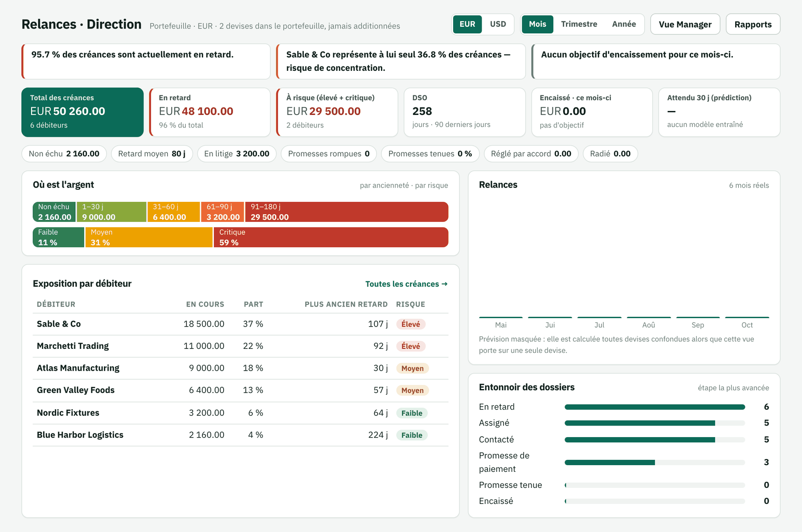This screenshot has height=532, width=802.
Task: Sort table by En cours column
Action: point(205,304)
